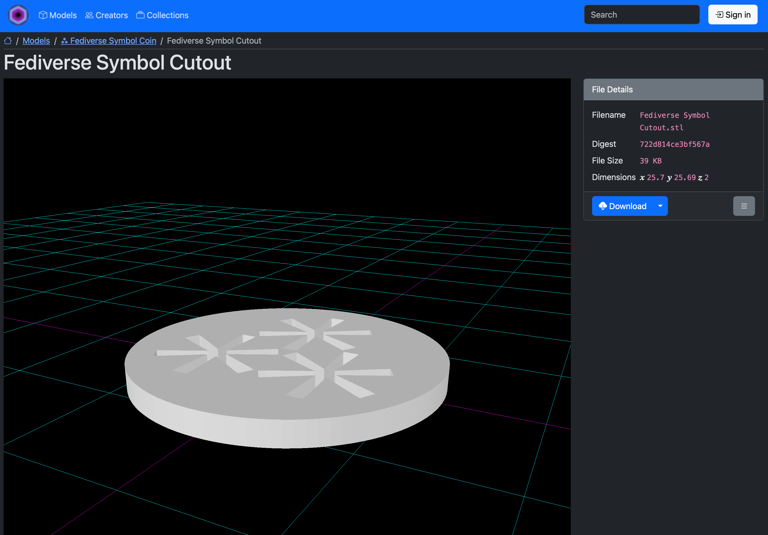This screenshot has width=768, height=535.
Task: Click the y dimension value 25.69
Action: pos(685,177)
